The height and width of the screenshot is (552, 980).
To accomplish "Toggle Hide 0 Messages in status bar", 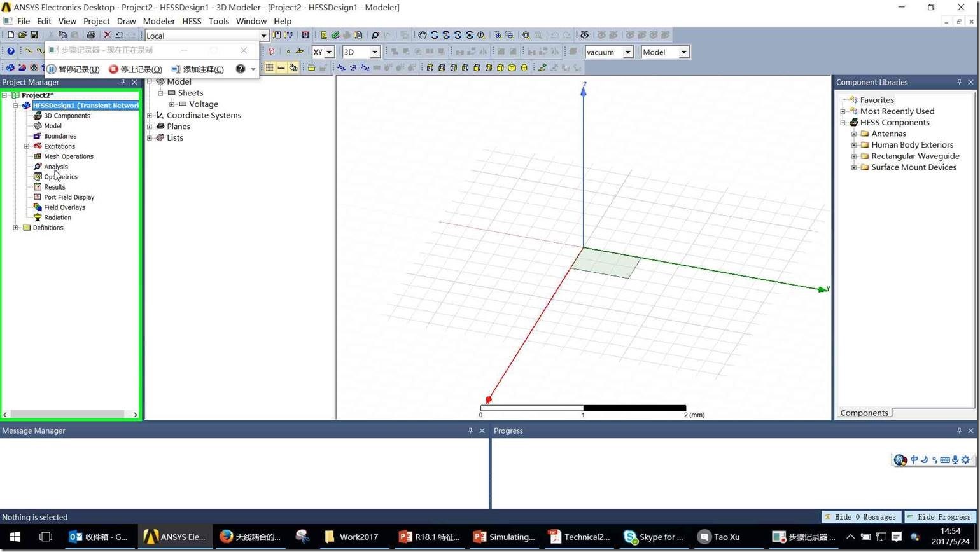I will coord(862,517).
